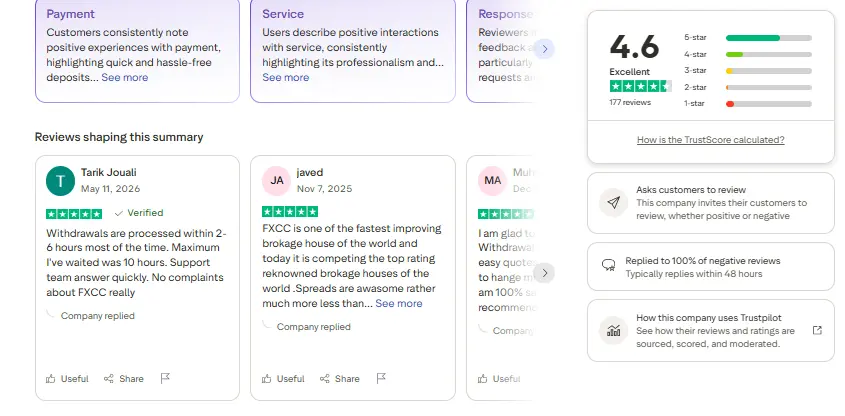845x416 pixels.
Task: Open external link icon on How this company uses Trustpilot
Action: point(817,330)
